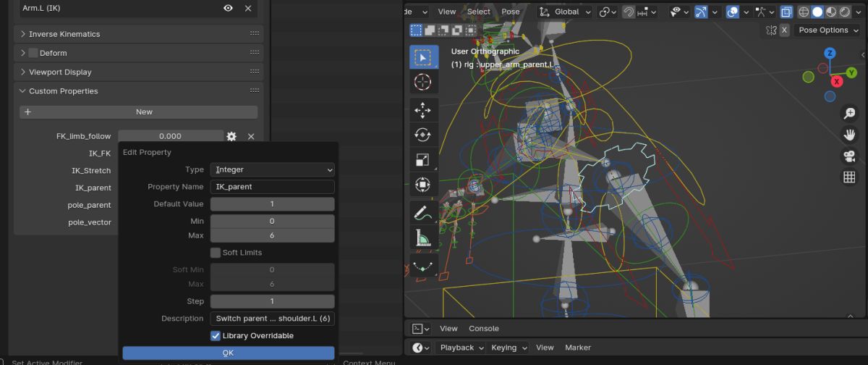Open the Pose menu
Screen dimensions: 868x365
point(511,12)
